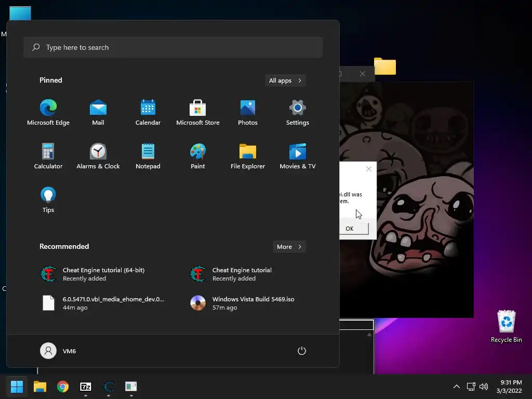Open Settings from pinned apps

coord(298,113)
